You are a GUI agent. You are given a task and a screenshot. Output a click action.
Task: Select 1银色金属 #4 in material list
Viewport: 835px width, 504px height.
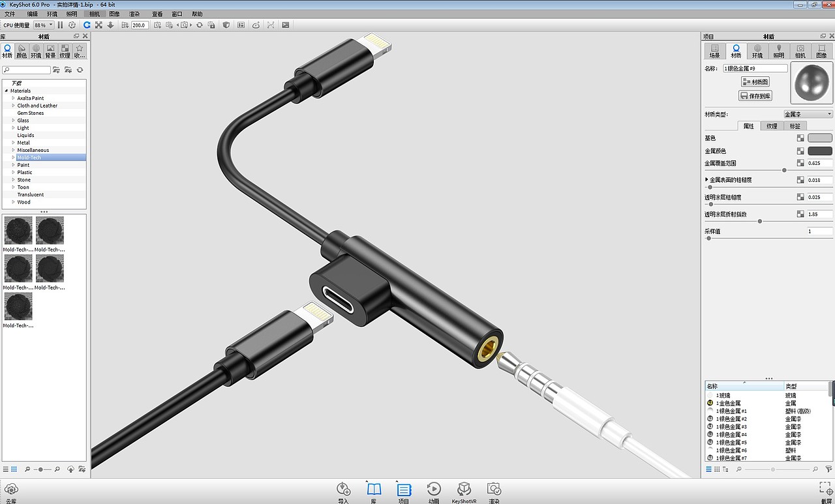point(731,435)
